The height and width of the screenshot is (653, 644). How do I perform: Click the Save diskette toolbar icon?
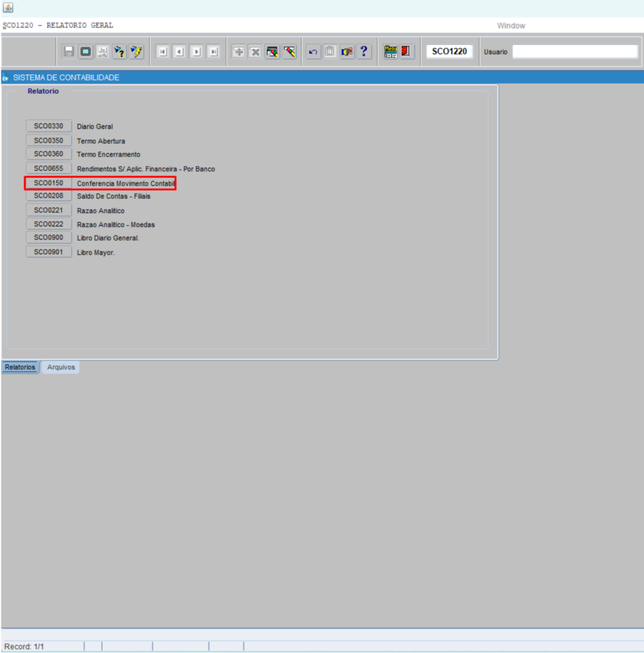pos(69,52)
